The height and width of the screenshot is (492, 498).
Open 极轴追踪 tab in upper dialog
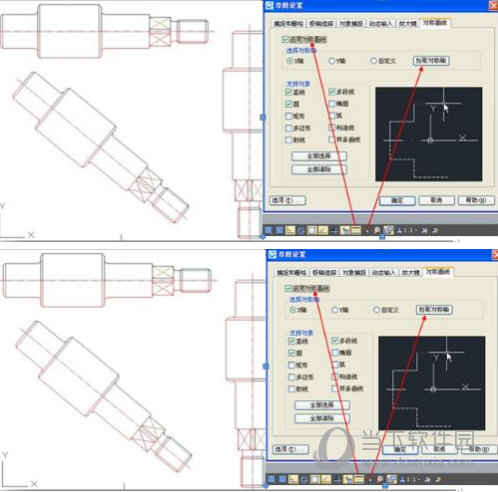321,24
